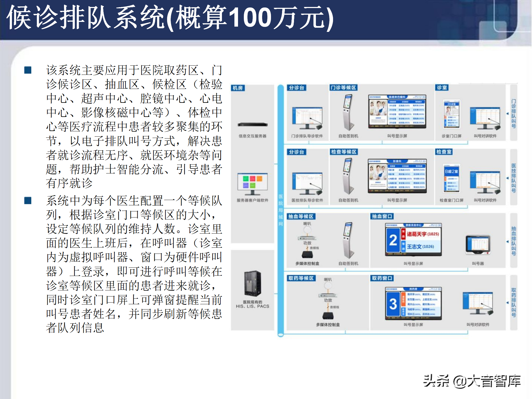Click the first blue square bullet
This screenshot has width=532, height=399.
tap(28, 70)
